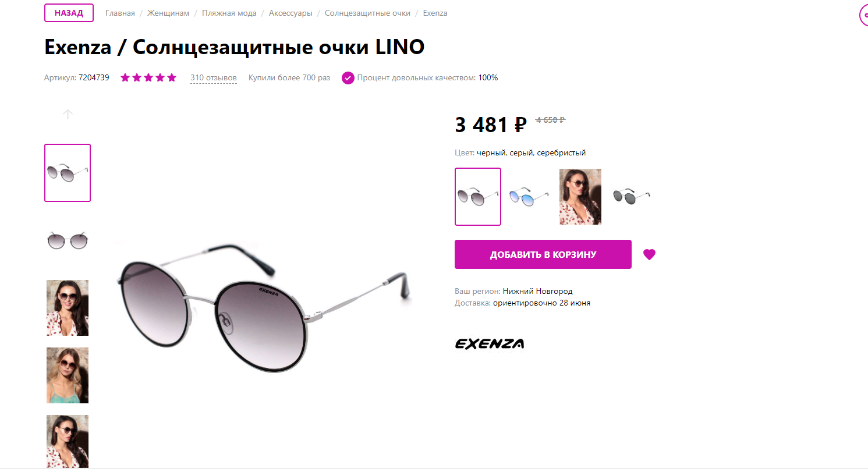Click ДОБАВИТЬ В КОРЗИНУ button

tap(543, 254)
